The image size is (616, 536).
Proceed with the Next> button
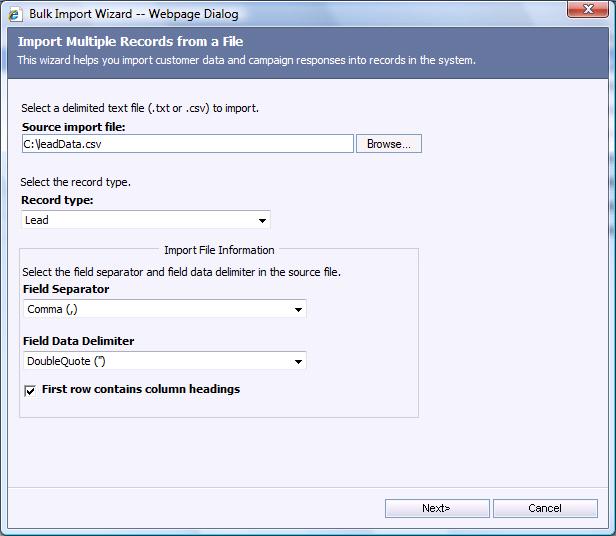436,508
